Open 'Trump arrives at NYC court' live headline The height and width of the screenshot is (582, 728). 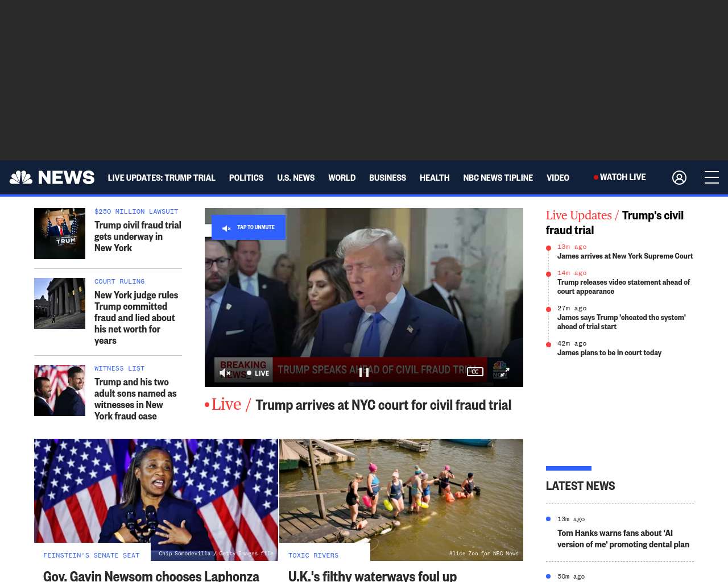383,405
